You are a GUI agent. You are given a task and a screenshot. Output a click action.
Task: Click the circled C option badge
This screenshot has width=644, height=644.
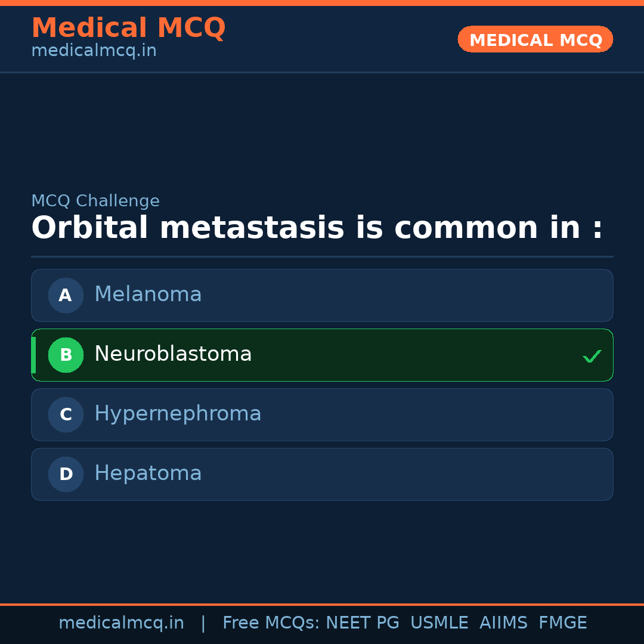(66, 414)
